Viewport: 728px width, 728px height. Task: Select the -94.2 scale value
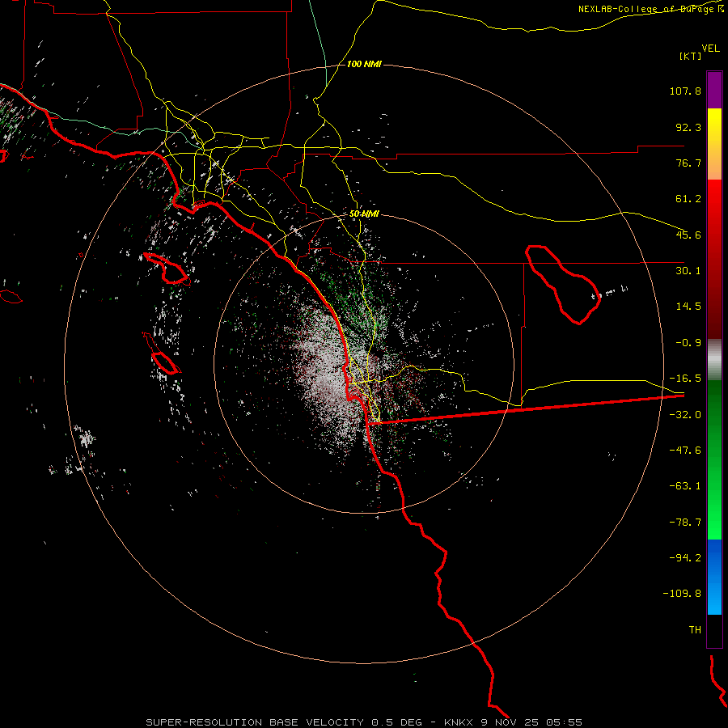685,557
